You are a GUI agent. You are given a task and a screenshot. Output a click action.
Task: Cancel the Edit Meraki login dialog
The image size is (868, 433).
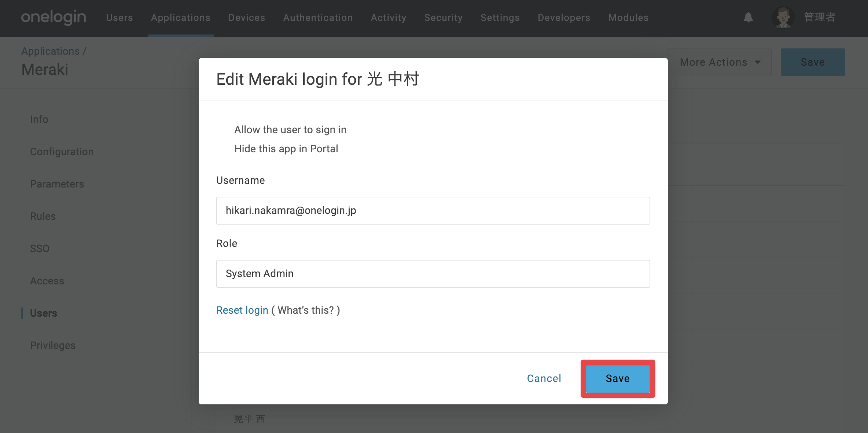pyautogui.click(x=544, y=378)
